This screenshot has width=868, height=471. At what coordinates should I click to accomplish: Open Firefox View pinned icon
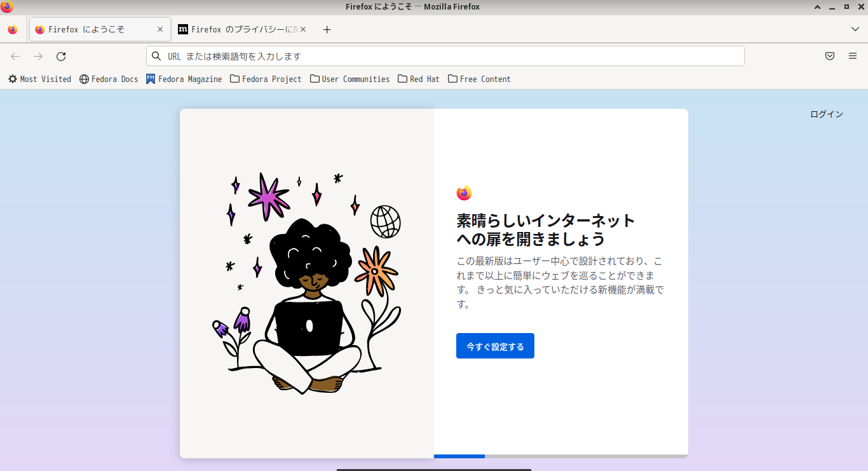[x=13, y=29]
